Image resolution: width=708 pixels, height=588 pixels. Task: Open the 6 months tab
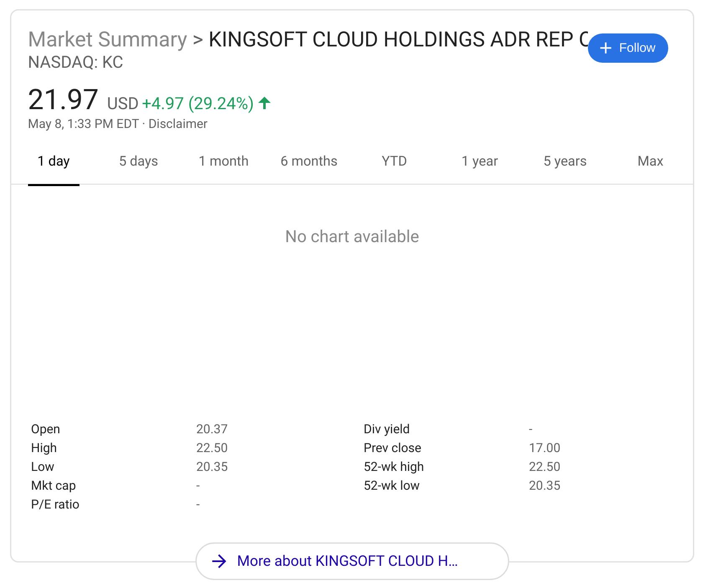(x=309, y=161)
